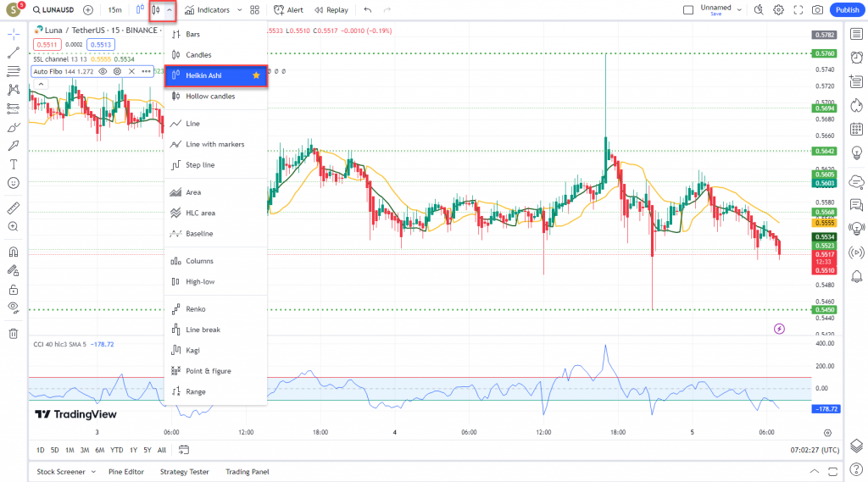
Task: Hide all drawings with eye icon
Action: point(14,307)
